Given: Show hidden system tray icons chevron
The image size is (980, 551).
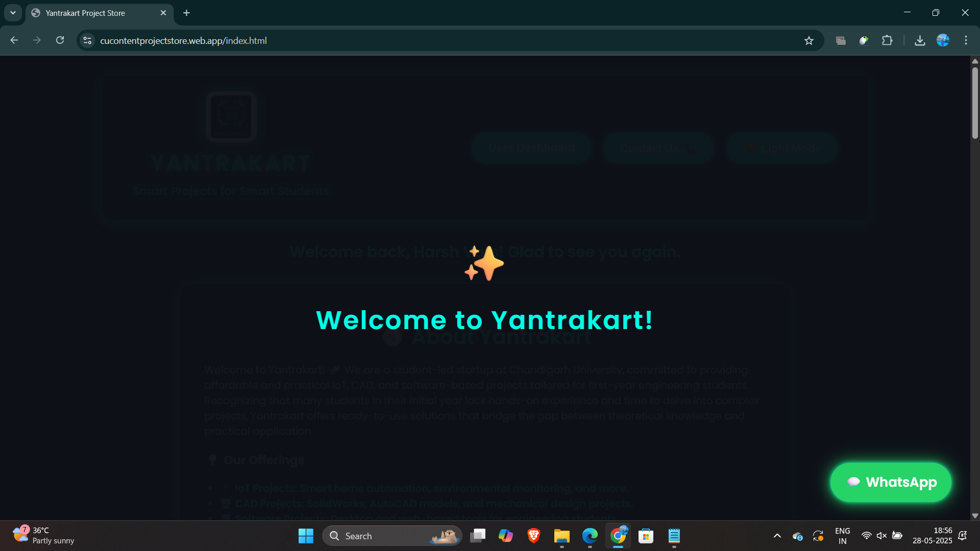Looking at the screenshot, I should [x=777, y=536].
